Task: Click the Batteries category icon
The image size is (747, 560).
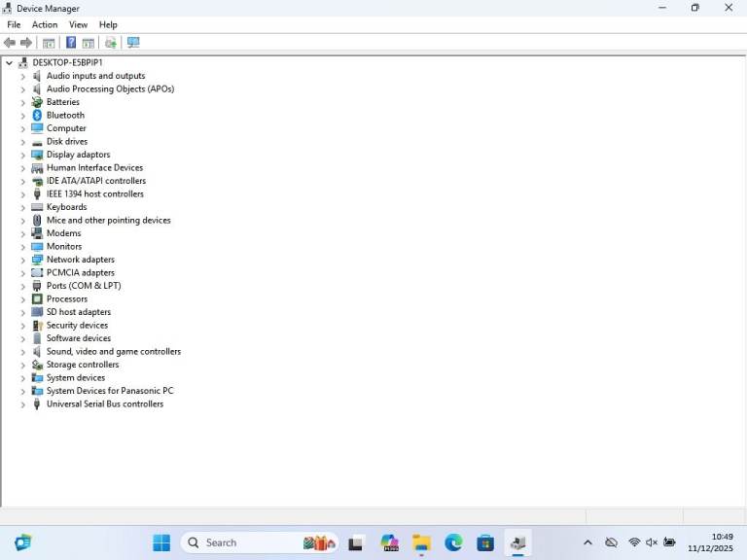Action: click(37, 102)
